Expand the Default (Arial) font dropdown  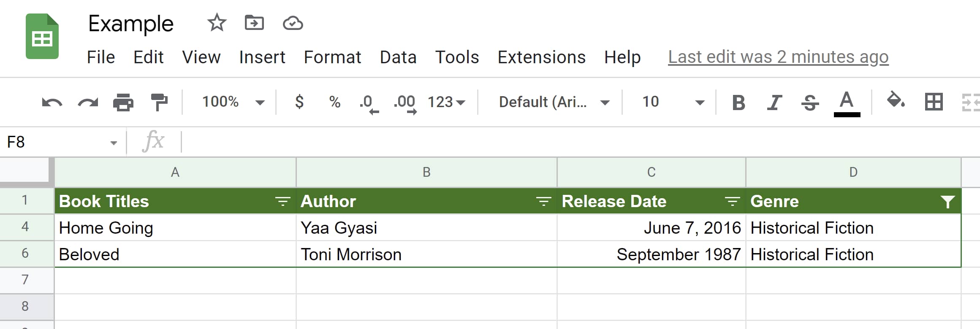[554, 102]
